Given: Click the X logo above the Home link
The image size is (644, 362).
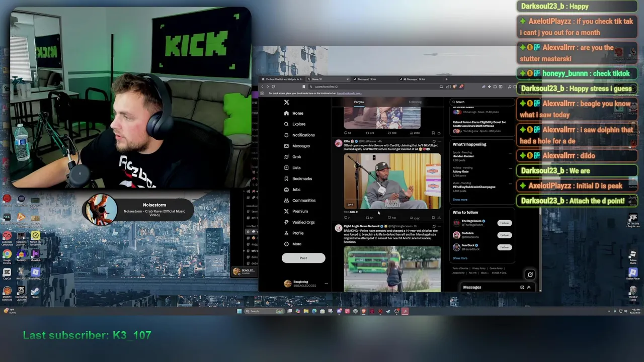Looking at the screenshot, I should click(x=286, y=102).
